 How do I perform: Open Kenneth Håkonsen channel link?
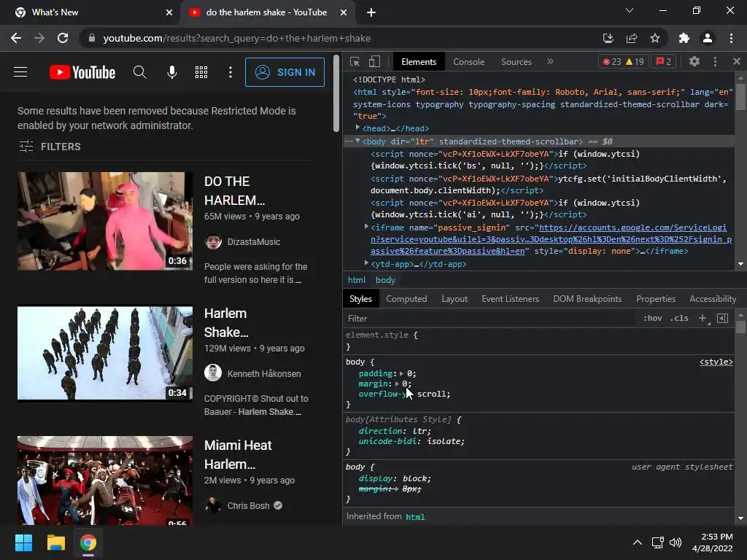[264, 374]
